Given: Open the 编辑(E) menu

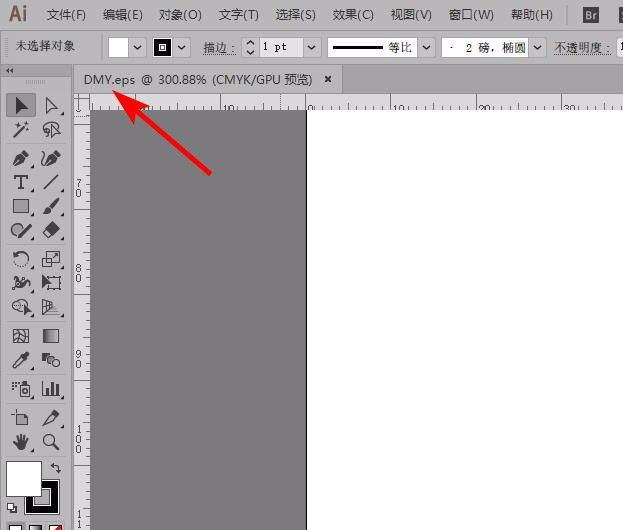Looking at the screenshot, I should (122, 15).
